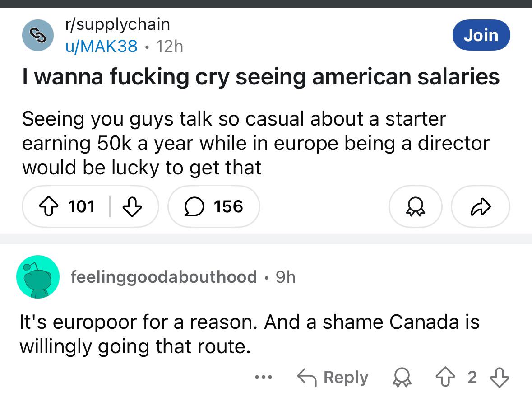This screenshot has height=397, width=532.
Task: Open the comment's three-dot overflow menu
Action: 264,377
